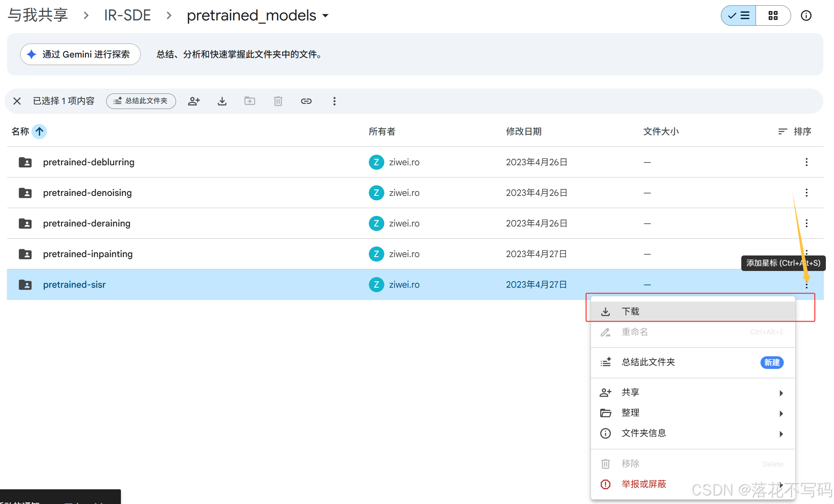The height and width of the screenshot is (504, 834).
Task: Click the move-to-folder toolbar icon
Action: tap(250, 101)
